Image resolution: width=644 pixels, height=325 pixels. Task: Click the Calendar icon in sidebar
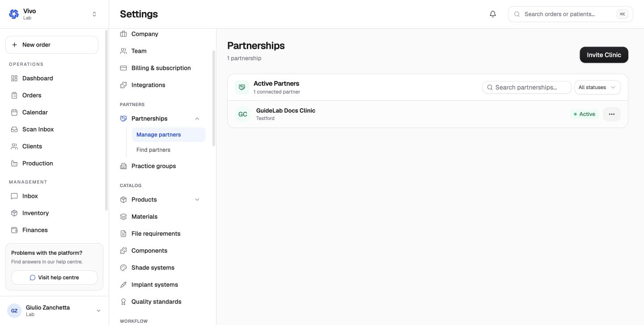[14, 112]
